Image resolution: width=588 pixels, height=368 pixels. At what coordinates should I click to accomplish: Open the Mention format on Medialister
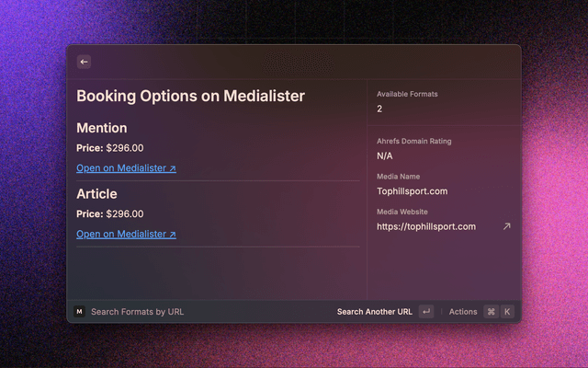coord(126,168)
